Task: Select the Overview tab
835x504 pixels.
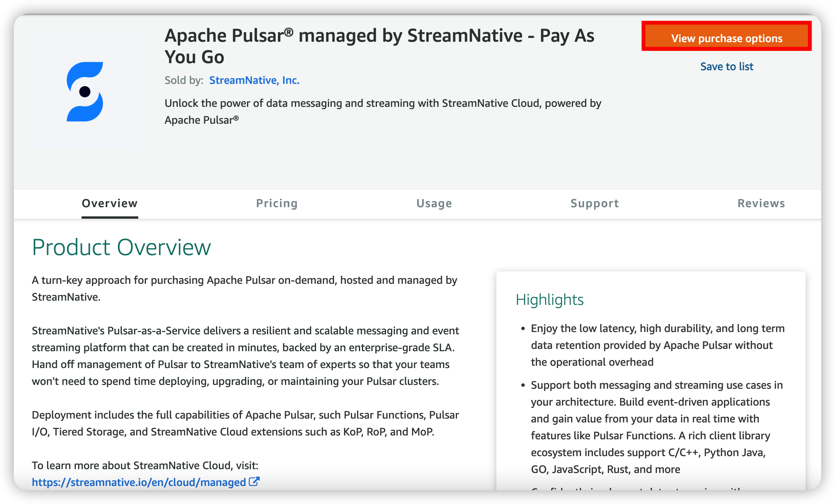Action: (x=110, y=203)
